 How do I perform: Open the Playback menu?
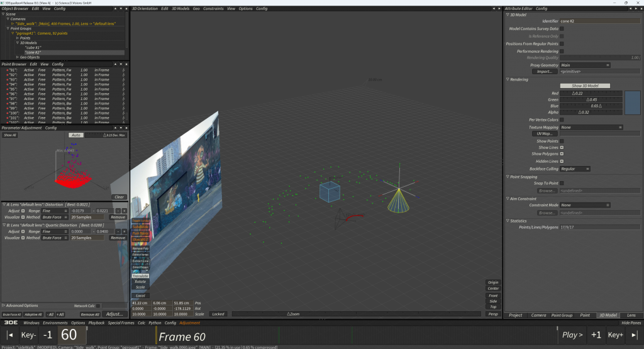(96, 323)
